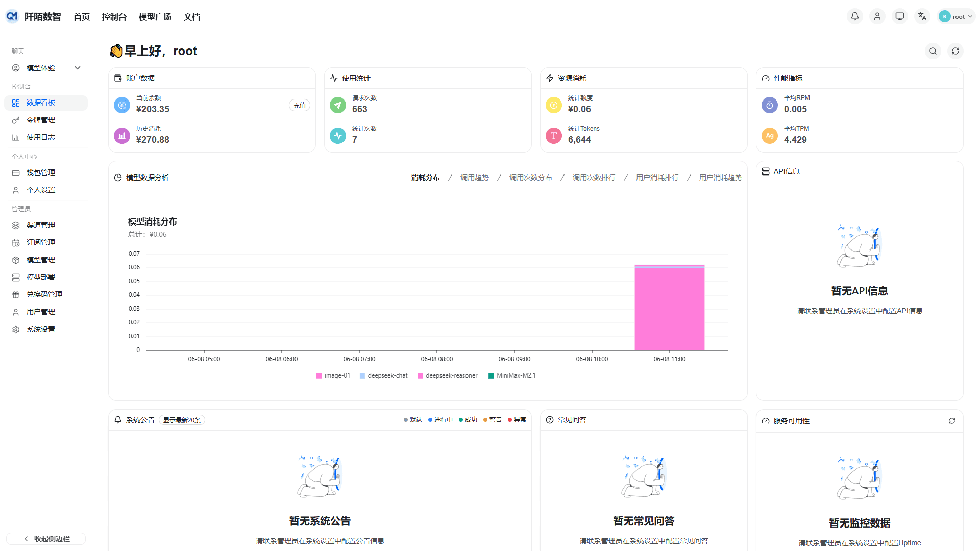The height and width of the screenshot is (551, 980).
Task: Go to 首页 in top navigation
Action: pos(82,17)
